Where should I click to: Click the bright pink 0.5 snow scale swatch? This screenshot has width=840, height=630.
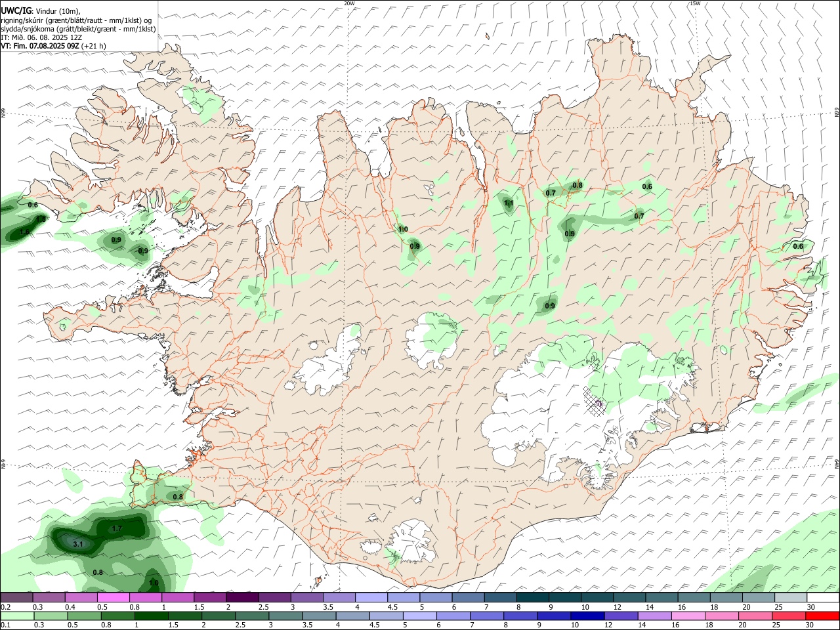(x=114, y=598)
